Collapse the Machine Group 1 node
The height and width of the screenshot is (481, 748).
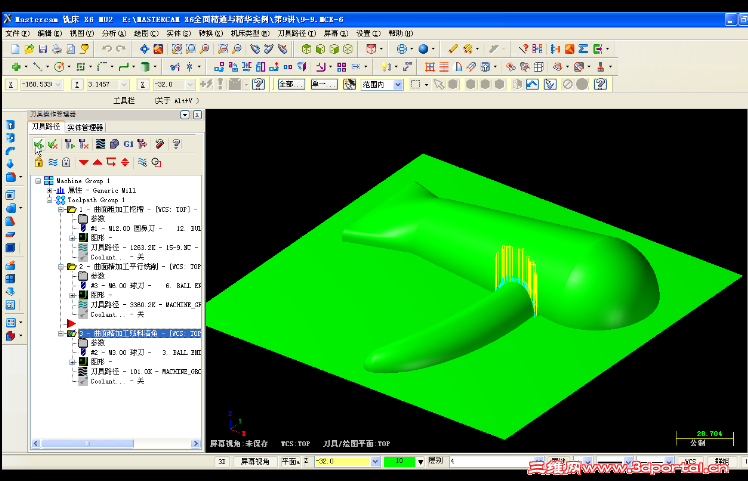[x=38, y=181]
